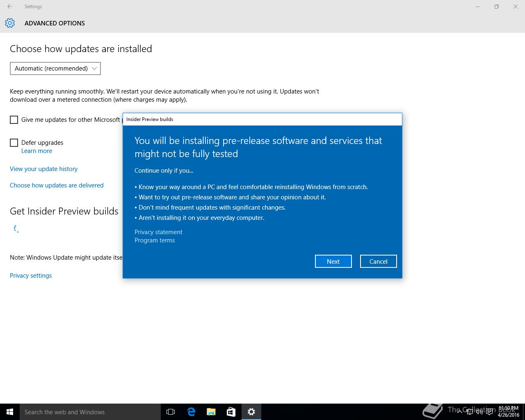Screen dimensions: 525x420
Task: Minimize the Settings window
Action: [x=478, y=7]
